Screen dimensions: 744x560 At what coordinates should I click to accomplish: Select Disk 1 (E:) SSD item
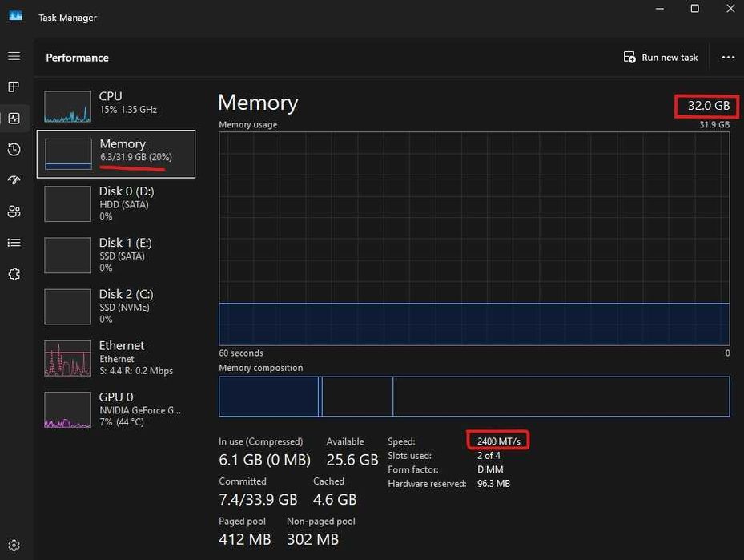(x=116, y=256)
